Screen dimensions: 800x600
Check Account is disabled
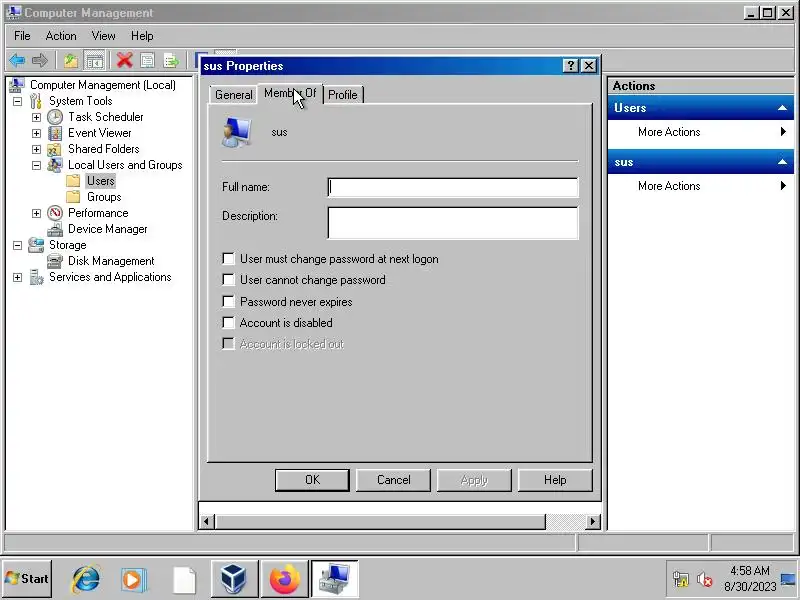coord(228,322)
